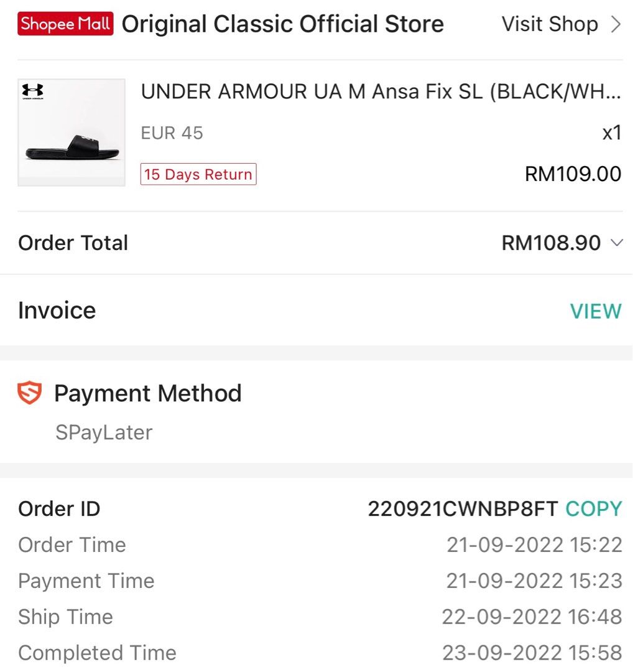Image resolution: width=633 pixels, height=672 pixels.
Task: Tap the SPayLater payment option
Action: [x=104, y=432]
